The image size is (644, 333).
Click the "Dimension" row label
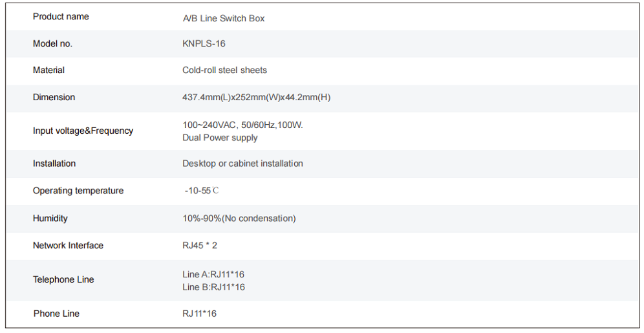pyautogui.click(x=54, y=97)
